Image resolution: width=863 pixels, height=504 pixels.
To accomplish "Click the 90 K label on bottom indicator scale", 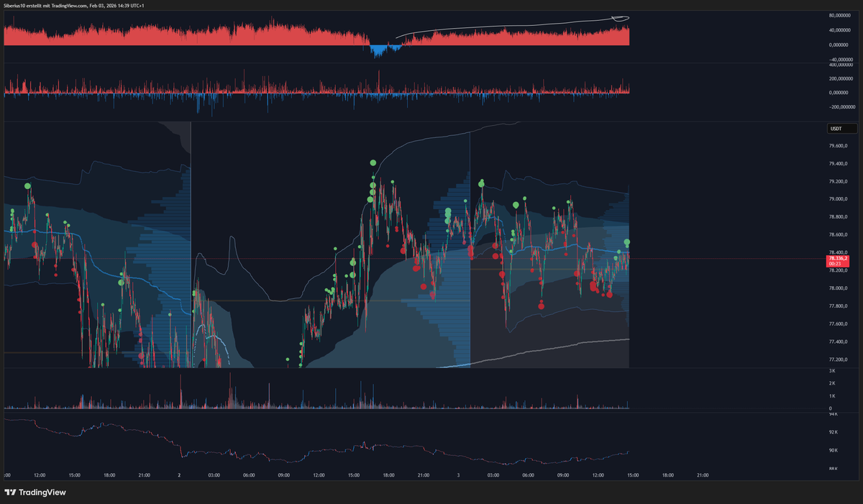I will [834, 451].
